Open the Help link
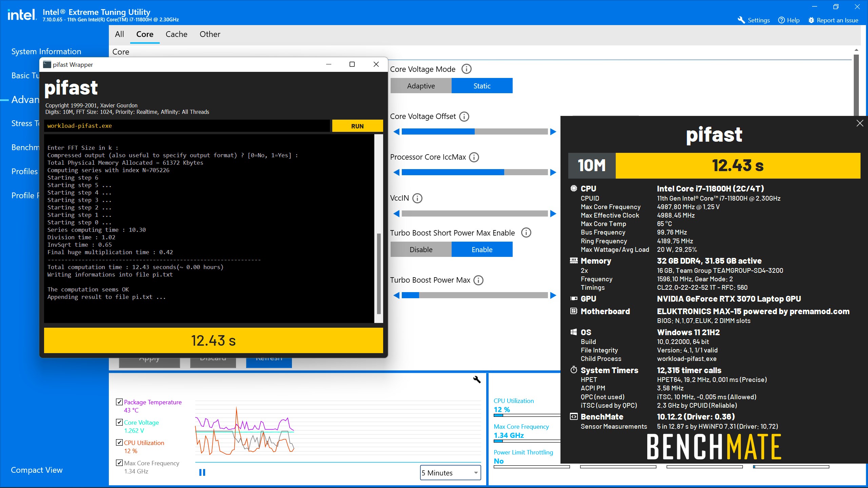Image resolution: width=868 pixels, height=488 pixels. pyautogui.click(x=789, y=20)
